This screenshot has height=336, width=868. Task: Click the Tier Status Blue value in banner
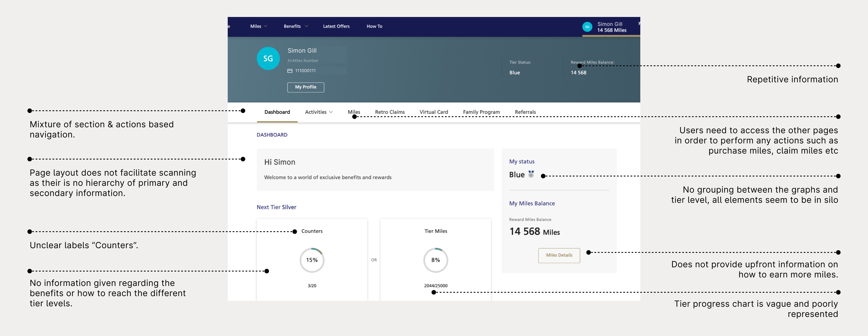[x=515, y=73]
